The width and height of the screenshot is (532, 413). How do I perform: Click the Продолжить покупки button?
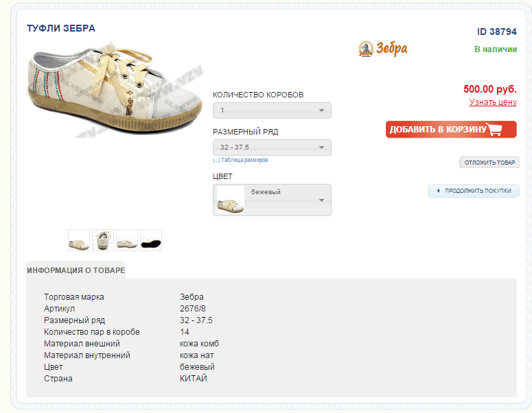[474, 191]
